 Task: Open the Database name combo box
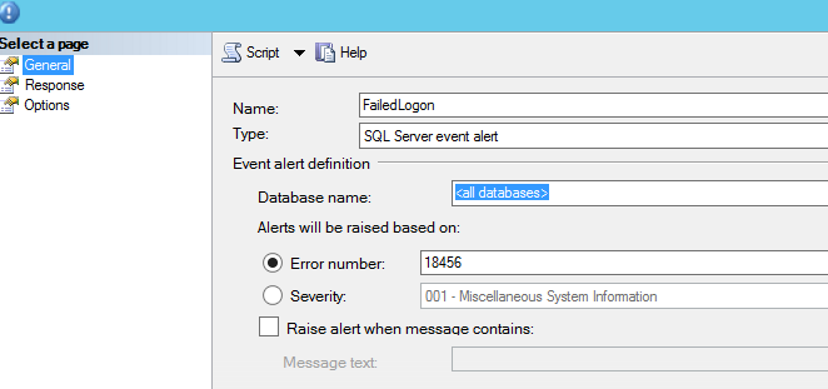pos(639,193)
